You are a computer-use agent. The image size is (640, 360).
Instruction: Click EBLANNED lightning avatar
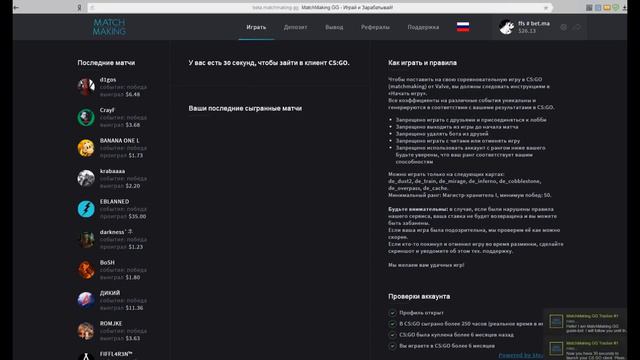86,209
